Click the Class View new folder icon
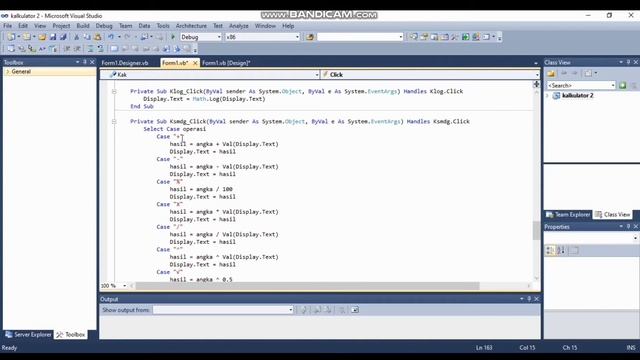 click(x=551, y=73)
